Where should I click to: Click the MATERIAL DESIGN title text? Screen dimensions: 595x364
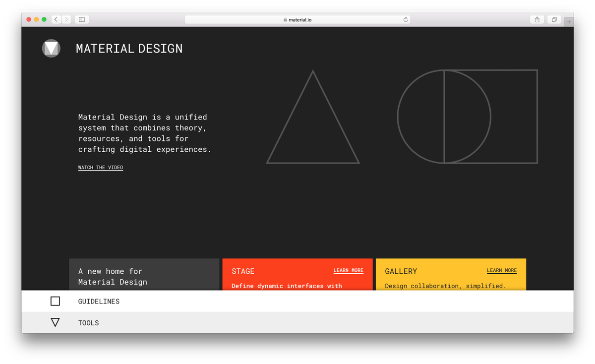pyautogui.click(x=129, y=48)
